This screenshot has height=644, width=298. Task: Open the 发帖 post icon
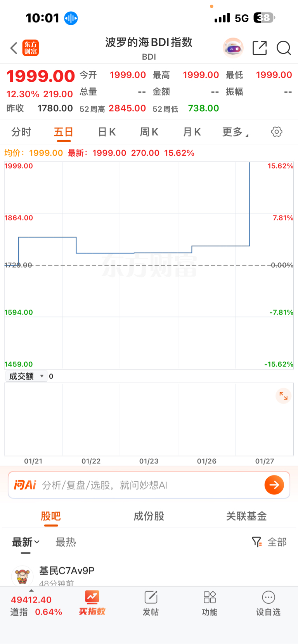(151, 603)
